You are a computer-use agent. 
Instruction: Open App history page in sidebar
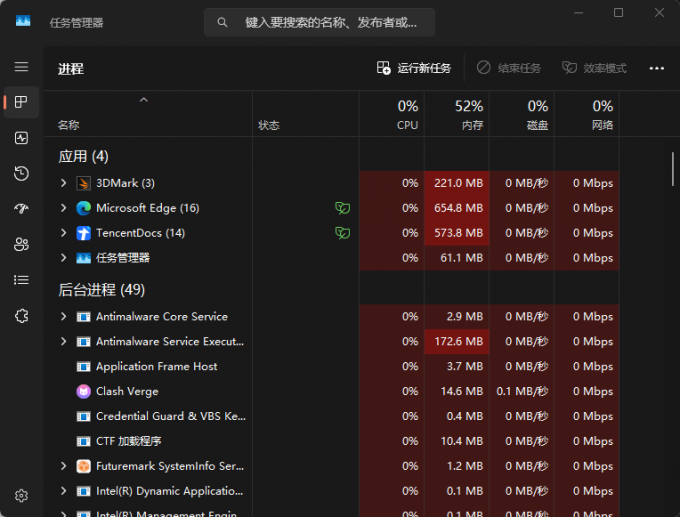pos(21,173)
